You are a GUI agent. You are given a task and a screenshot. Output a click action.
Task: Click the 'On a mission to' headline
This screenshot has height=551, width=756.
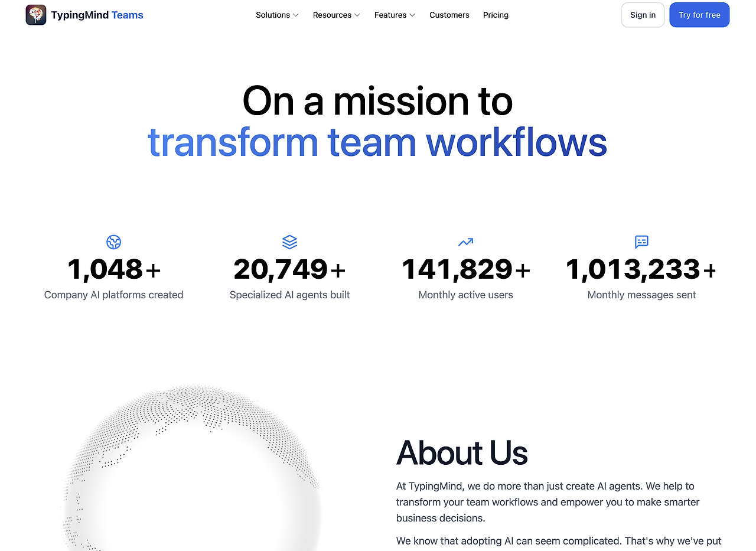[x=377, y=101]
